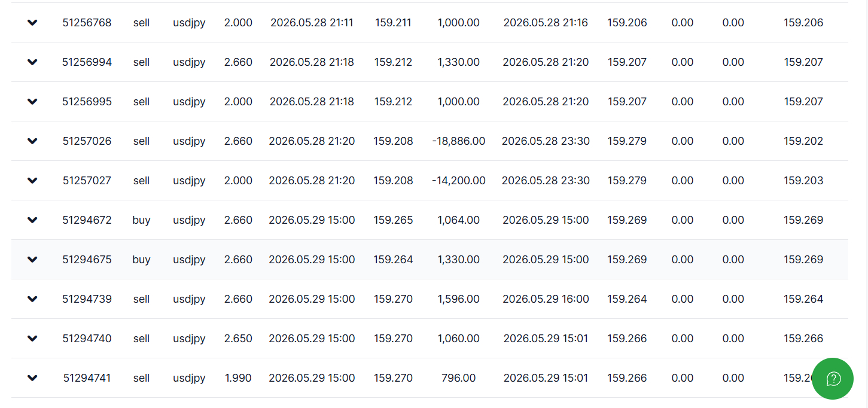868x408 pixels.
Task: Click the -18,886.00 loss value
Action: pyautogui.click(x=458, y=141)
